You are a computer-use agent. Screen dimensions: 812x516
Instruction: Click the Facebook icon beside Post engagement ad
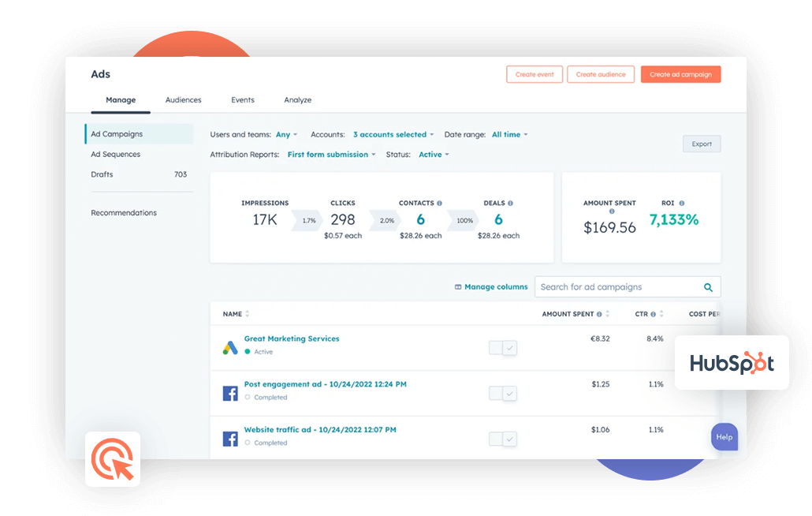coord(230,393)
